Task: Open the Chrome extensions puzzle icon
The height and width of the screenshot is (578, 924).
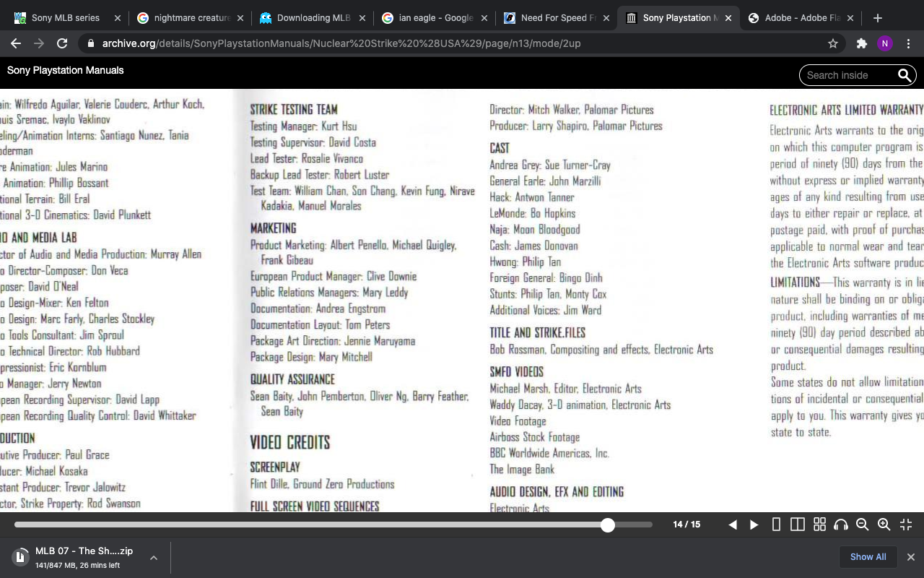Action: [x=861, y=43]
